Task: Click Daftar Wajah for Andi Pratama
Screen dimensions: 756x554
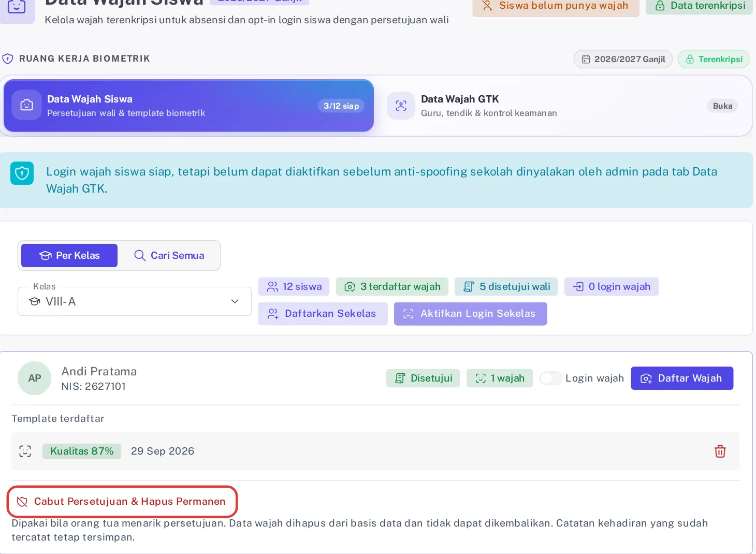Action: tap(682, 378)
